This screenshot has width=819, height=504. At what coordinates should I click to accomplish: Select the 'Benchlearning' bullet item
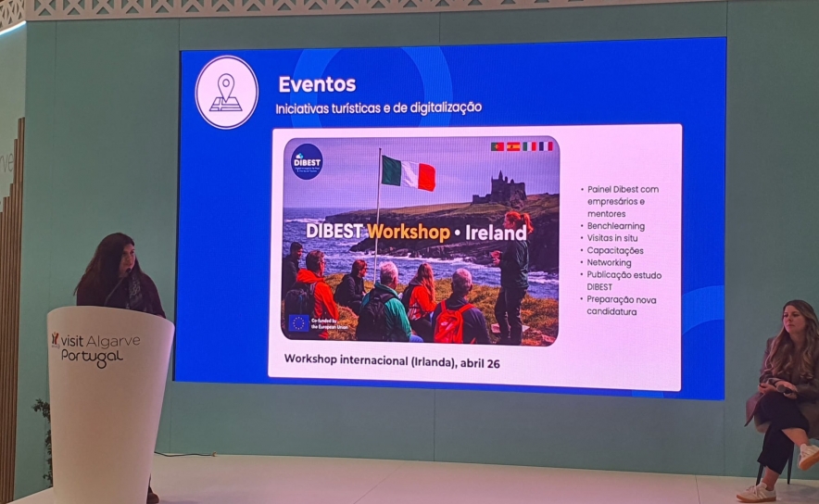pos(615,225)
